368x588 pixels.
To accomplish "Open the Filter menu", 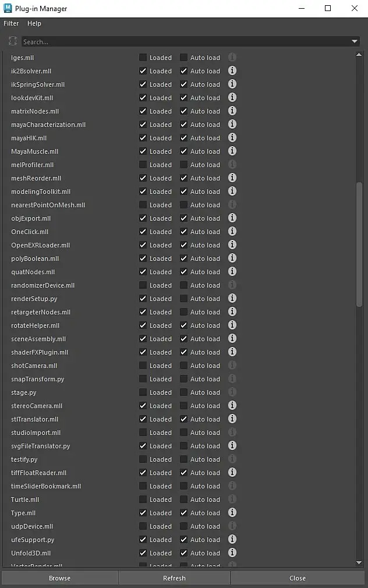I will coord(11,23).
